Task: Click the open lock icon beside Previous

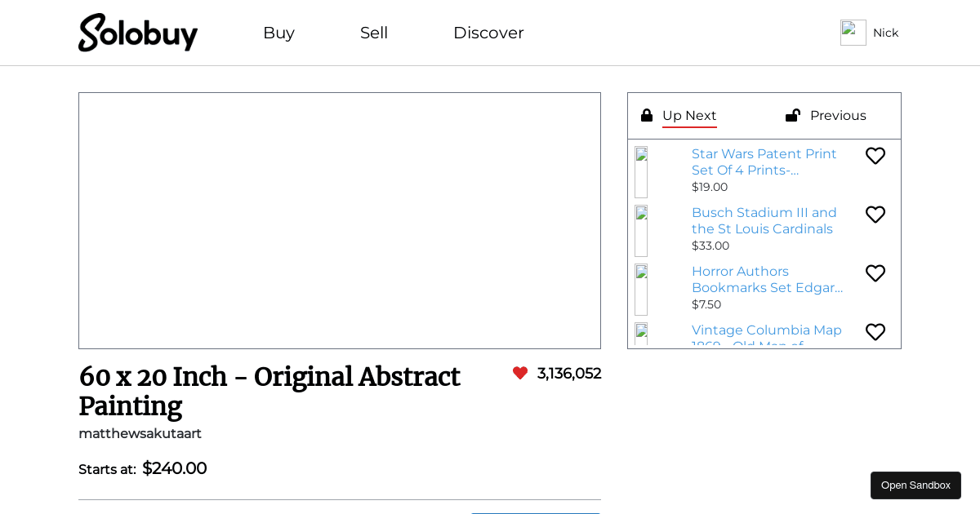Action: (793, 115)
